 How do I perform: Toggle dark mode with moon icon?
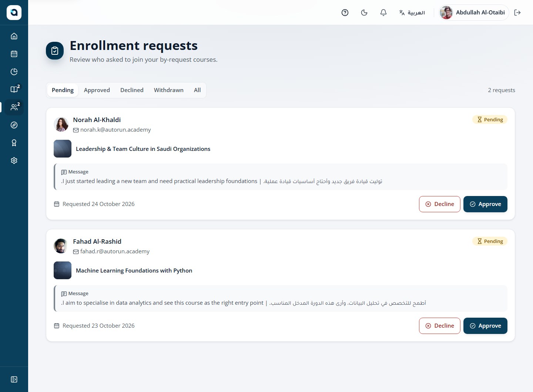(x=364, y=13)
